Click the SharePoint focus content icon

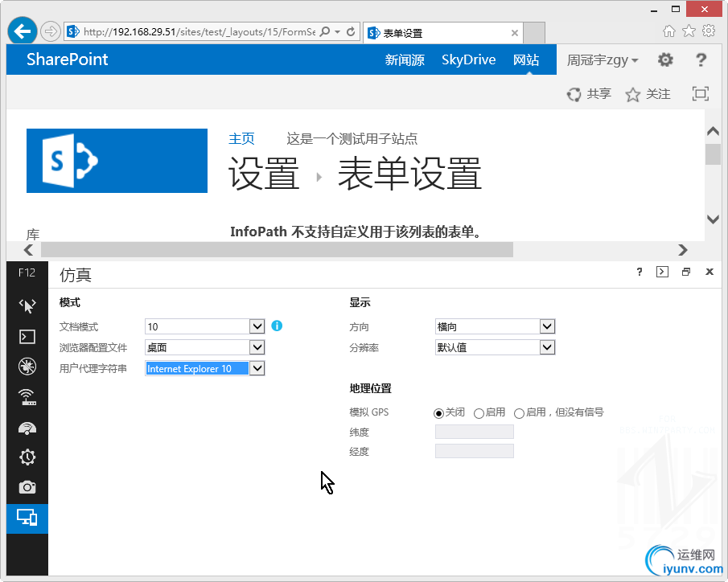700,94
